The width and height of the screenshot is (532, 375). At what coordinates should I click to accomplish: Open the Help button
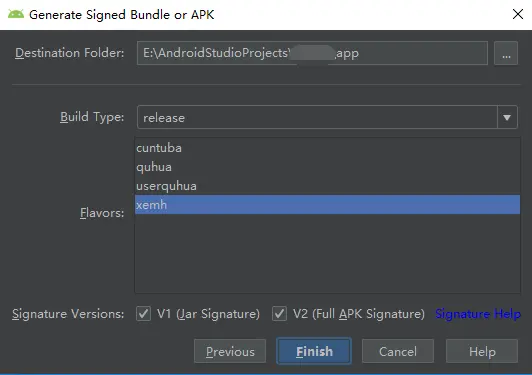pyautogui.click(x=482, y=351)
